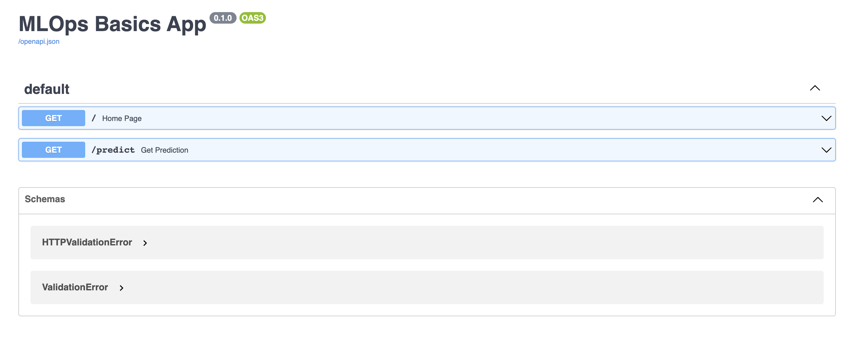Expand the Home Page endpoint chevron
868x356 pixels.
(x=826, y=118)
